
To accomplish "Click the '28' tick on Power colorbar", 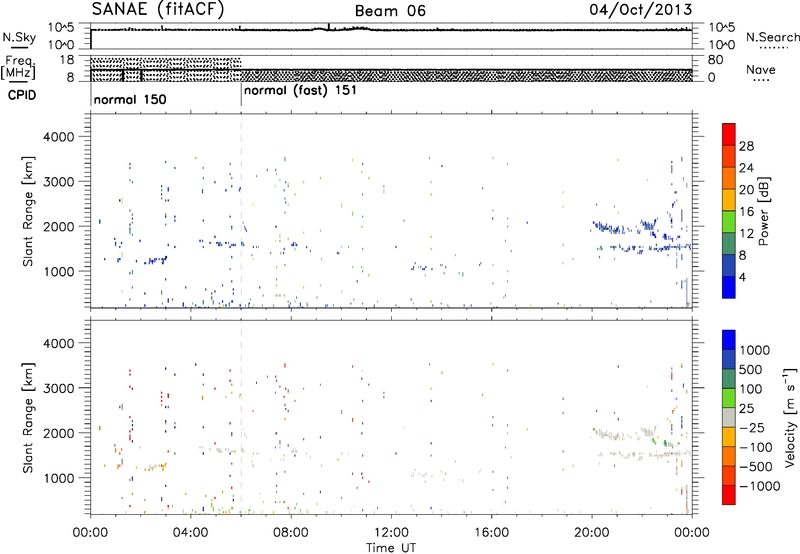I will pos(746,146).
